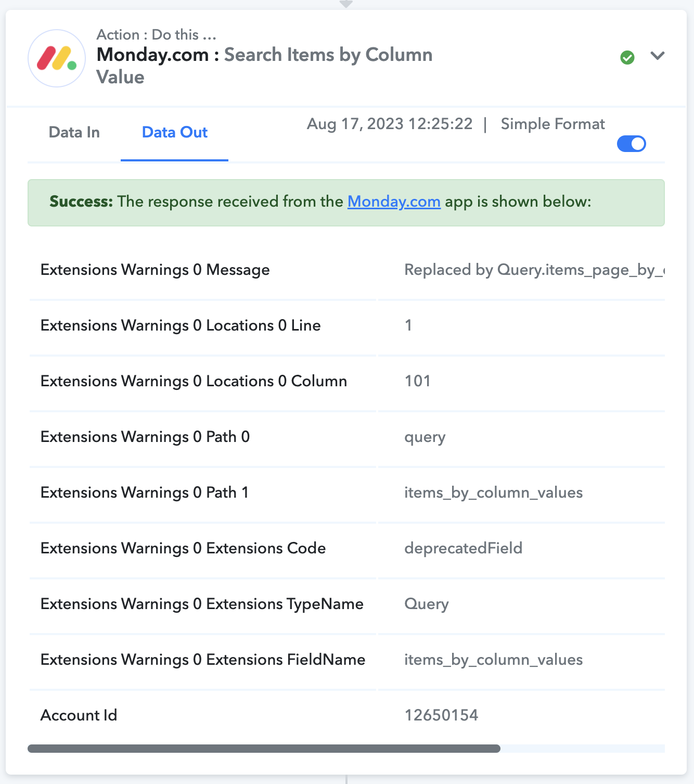Click 'Extensions Warnings 0 Locations 0 Line' label
This screenshot has height=784, width=694.
point(181,325)
